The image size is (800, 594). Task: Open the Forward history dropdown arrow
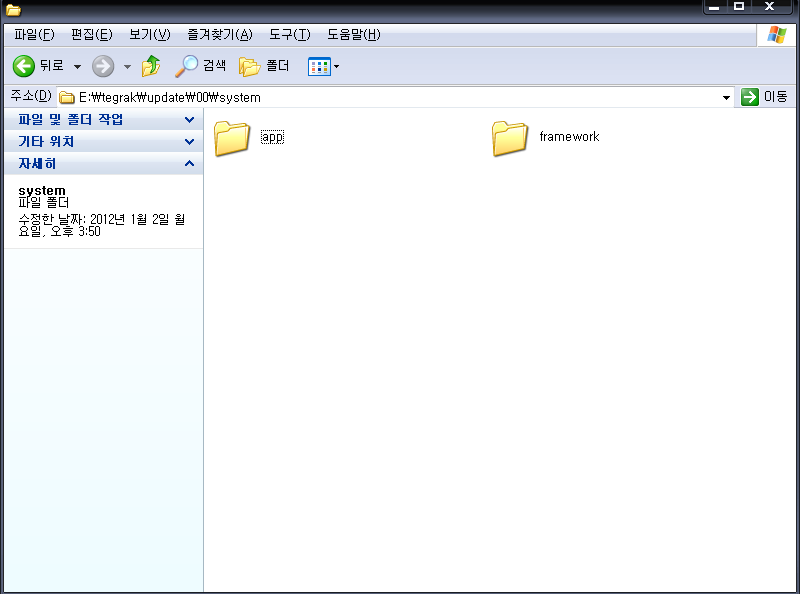click(127, 67)
